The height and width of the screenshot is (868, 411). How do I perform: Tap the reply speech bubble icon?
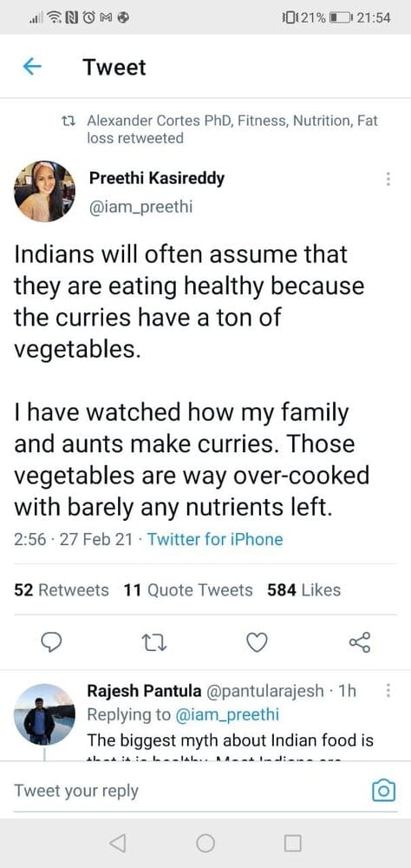pos(53,642)
